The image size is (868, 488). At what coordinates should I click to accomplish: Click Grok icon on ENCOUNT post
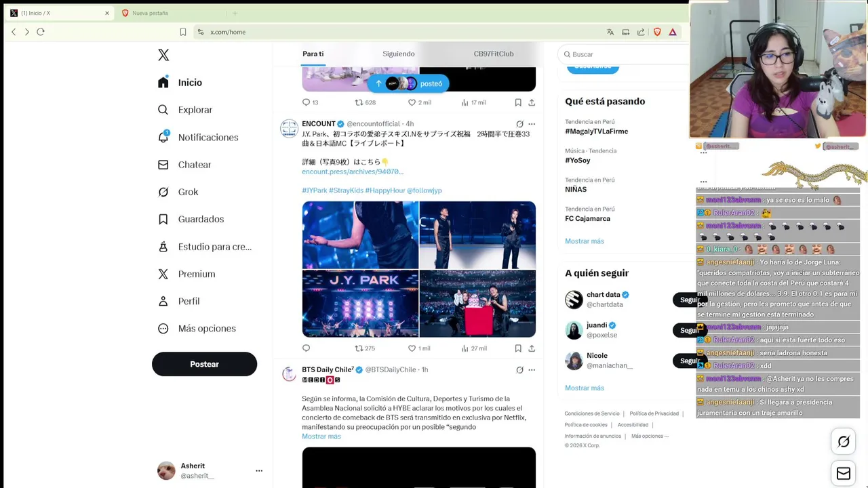click(519, 124)
